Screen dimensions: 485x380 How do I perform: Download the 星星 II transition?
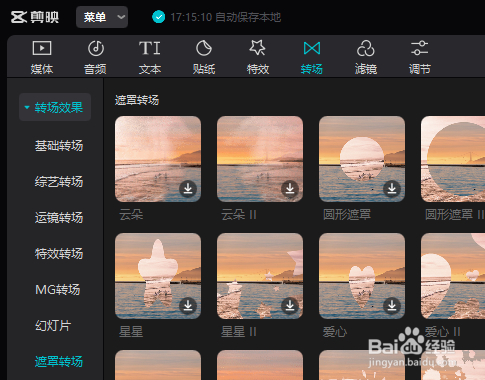click(x=290, y=306)
